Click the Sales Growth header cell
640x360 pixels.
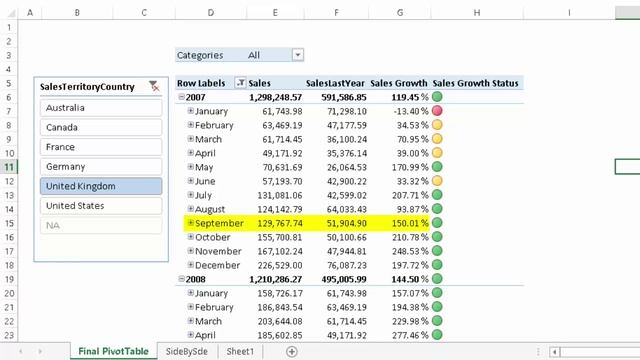coord(399,83)
